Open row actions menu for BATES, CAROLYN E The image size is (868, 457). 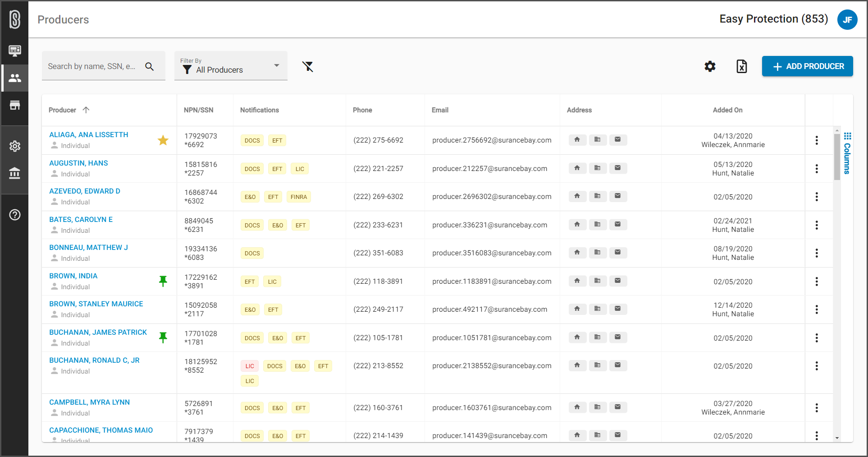(x=817, y=225)
